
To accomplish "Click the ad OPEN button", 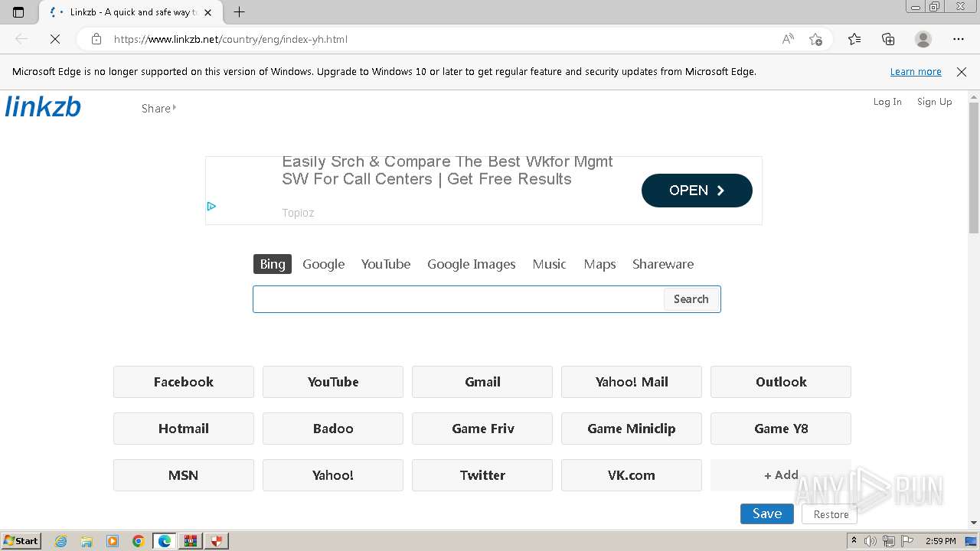I will (697, 191).
